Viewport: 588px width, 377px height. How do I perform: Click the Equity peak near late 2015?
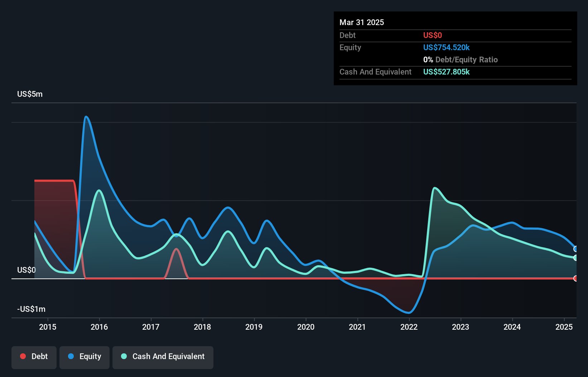point(86,117)
